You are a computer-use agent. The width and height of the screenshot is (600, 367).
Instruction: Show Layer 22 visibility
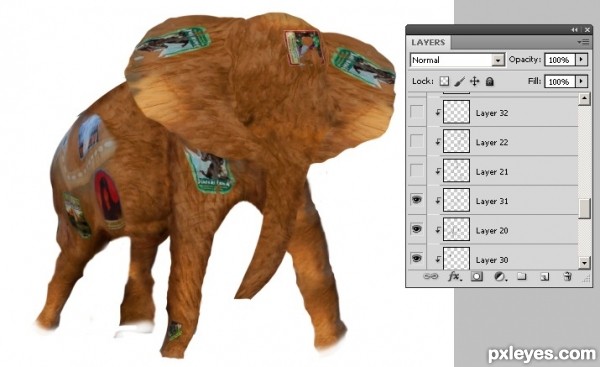click(417, 141)
